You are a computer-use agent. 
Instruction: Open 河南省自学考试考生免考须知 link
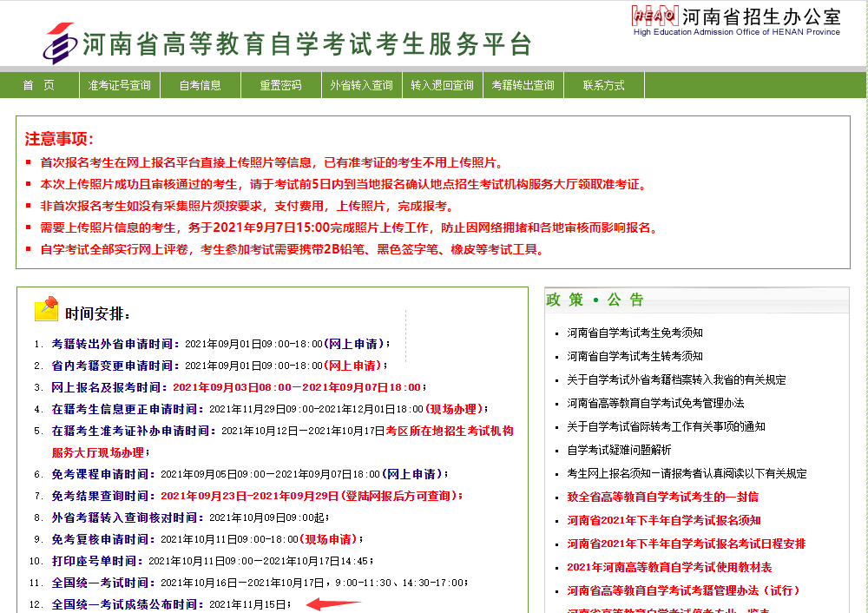click(x=635, y=333)
